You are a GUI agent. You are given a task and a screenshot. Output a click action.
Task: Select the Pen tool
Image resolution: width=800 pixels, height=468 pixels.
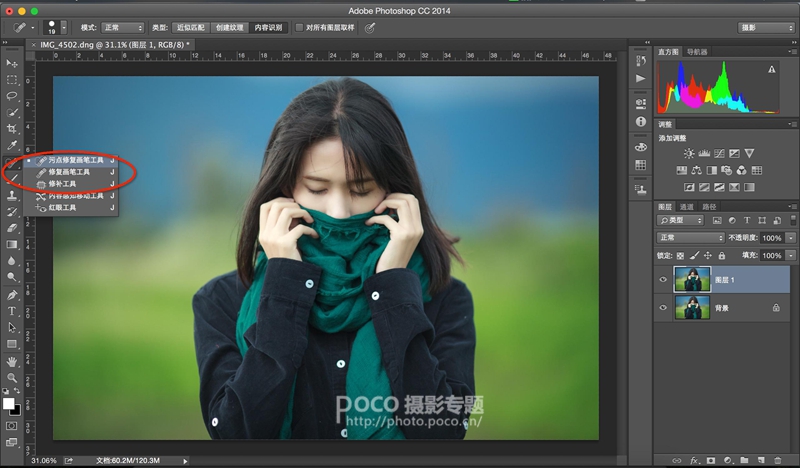click(12, 295)
